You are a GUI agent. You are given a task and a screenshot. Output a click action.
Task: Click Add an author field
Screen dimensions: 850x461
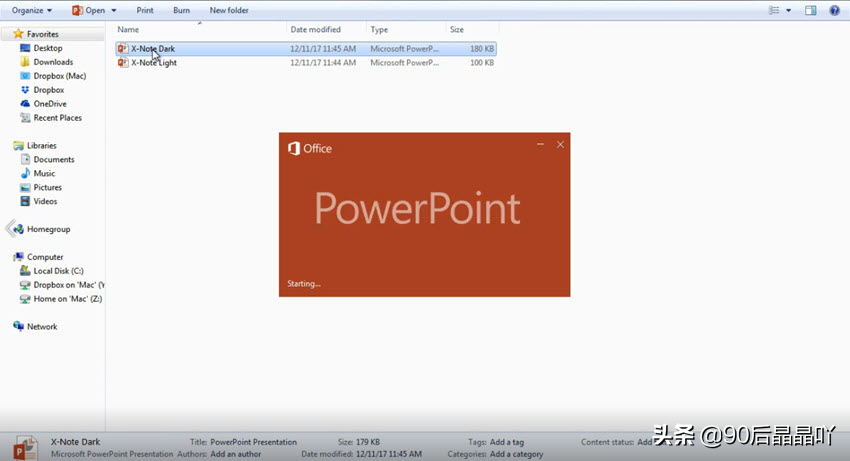pyautogui.click(x=235, y=454)
